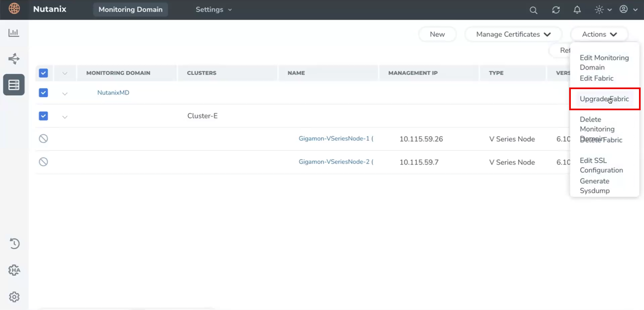Choose Upgrade Fabric from Actions menu
644x310 pixels.
point(604,99)
